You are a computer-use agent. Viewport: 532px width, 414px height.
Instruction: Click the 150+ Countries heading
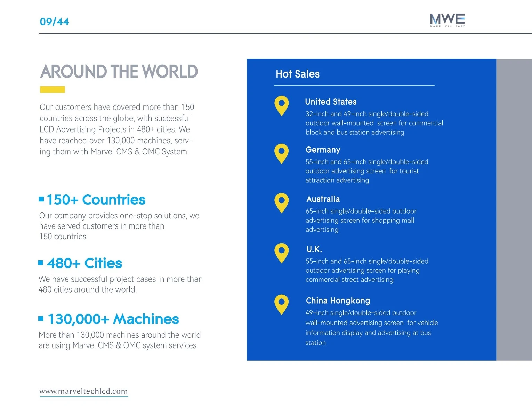[96, 200]
